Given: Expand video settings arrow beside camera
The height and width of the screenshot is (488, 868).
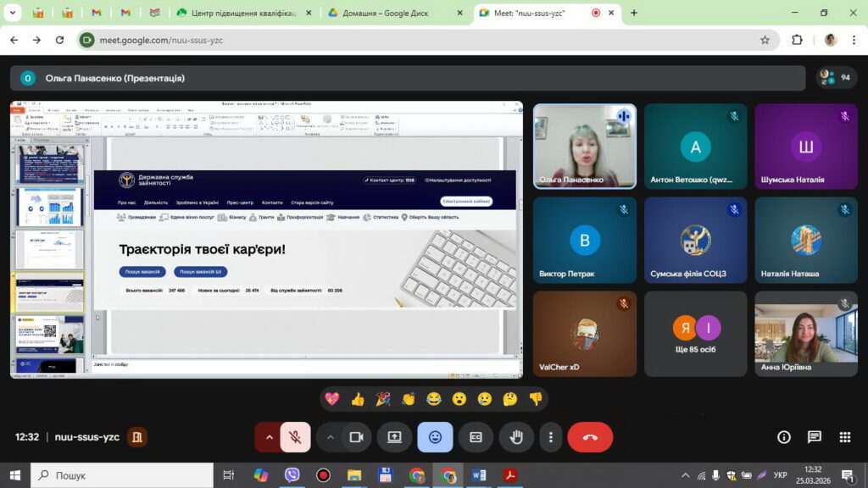Looking at the screenshot, I should [331, 437].
